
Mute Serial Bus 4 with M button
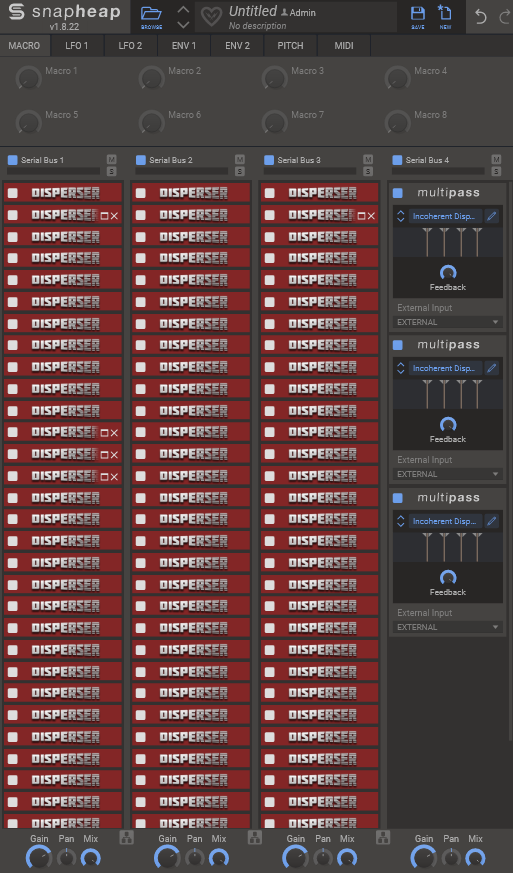[x=496, y=160]
